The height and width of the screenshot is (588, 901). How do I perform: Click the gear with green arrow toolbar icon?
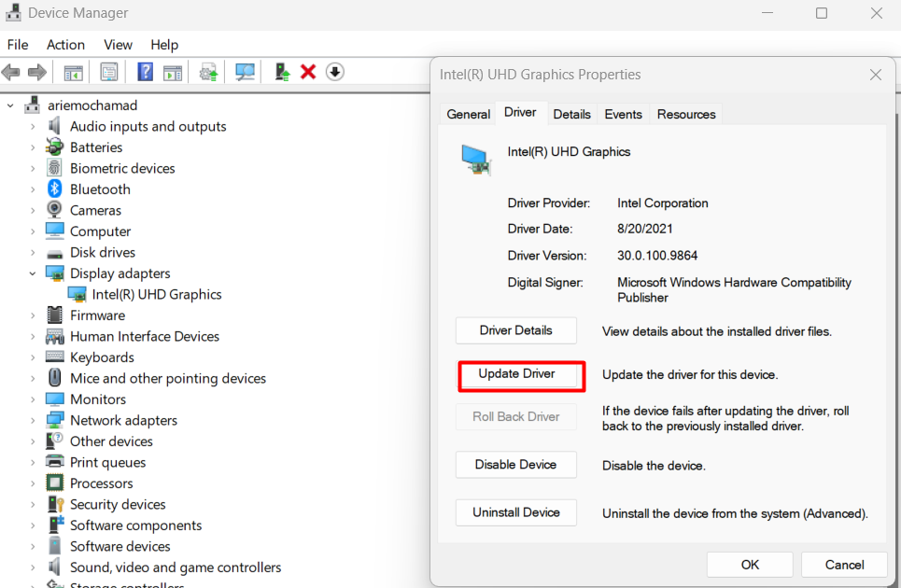[x=208, y=73]
